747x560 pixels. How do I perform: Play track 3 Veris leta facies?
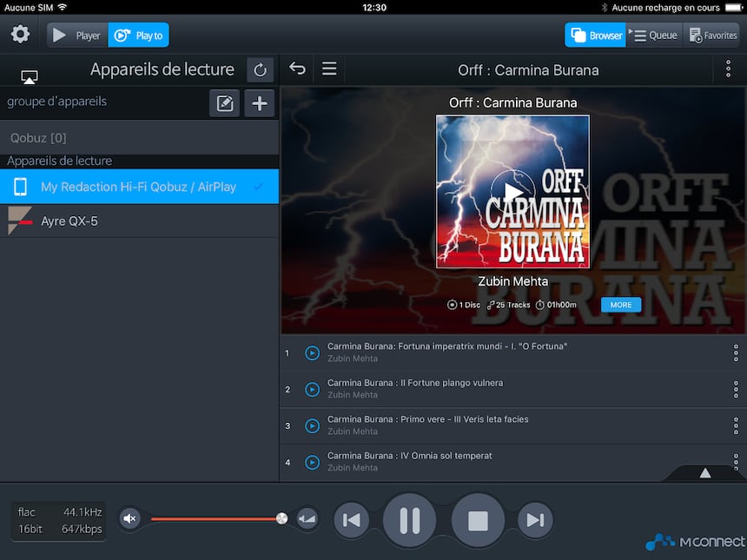312,425
